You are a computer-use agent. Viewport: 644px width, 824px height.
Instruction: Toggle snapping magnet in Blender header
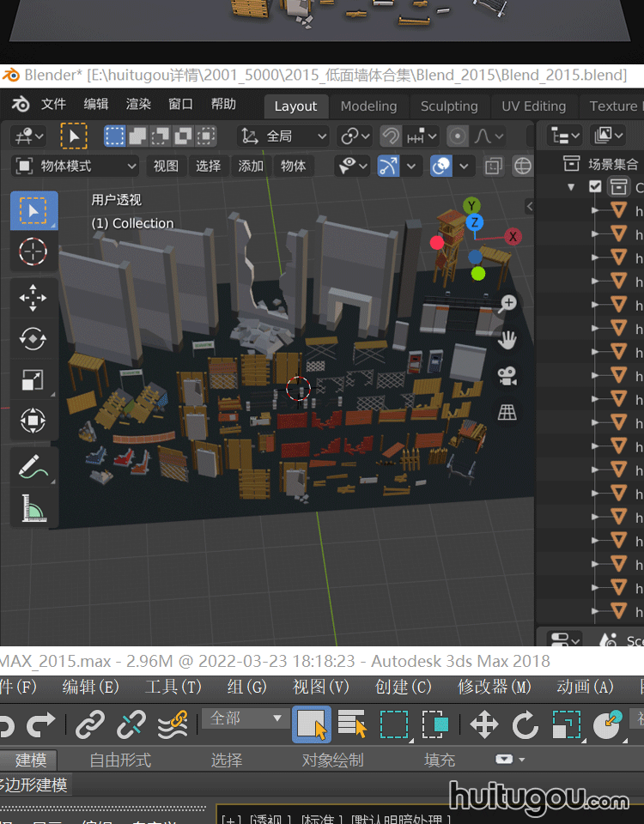pyautogui.click(x=390, y=136)
